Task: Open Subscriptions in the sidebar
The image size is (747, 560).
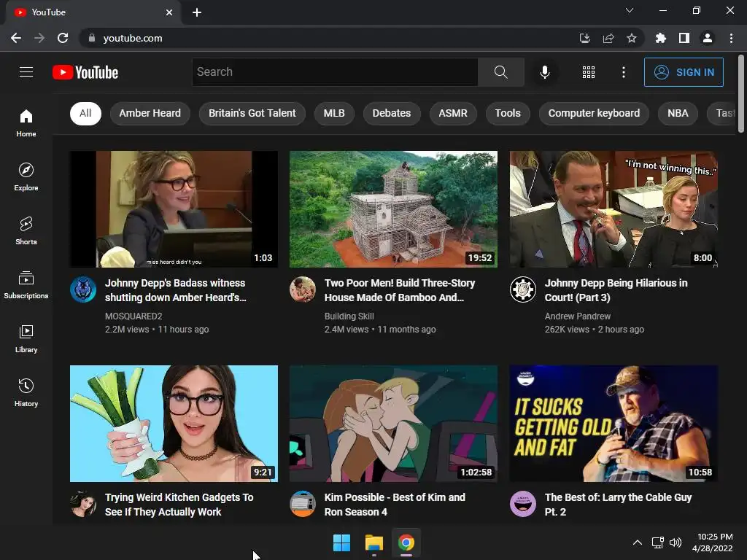Action: [26, 285]
